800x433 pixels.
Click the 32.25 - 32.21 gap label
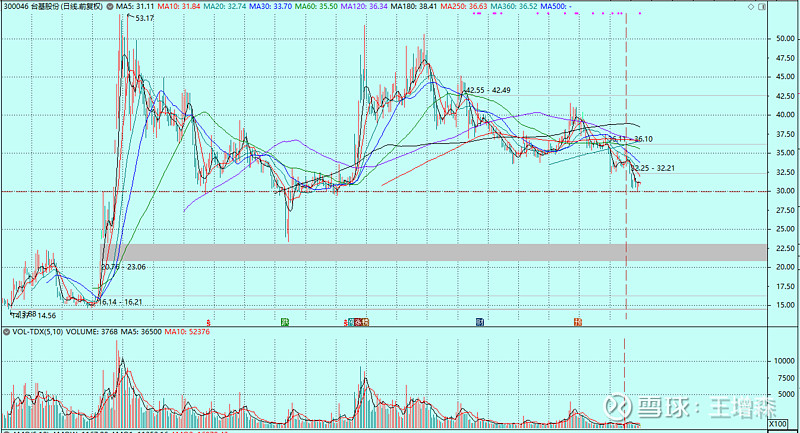point(655,168)
